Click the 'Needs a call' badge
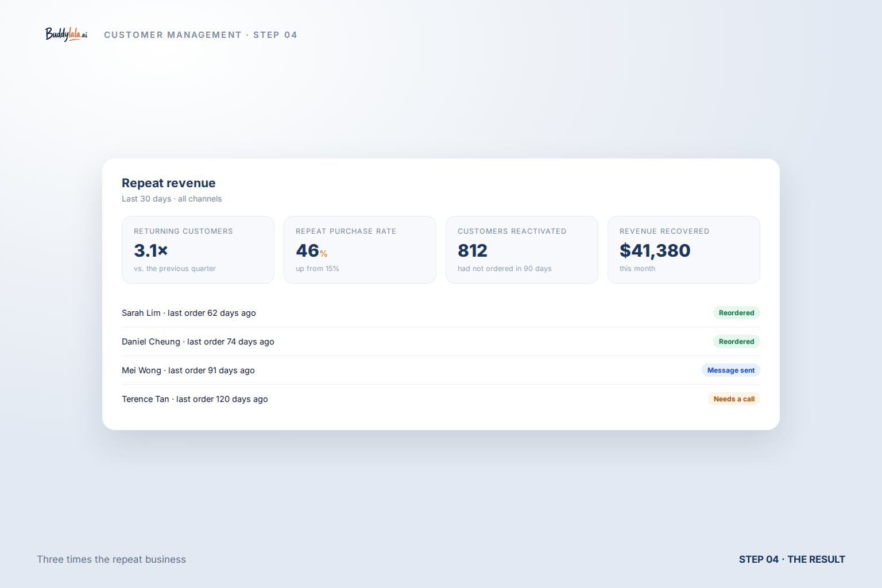Screen dimensions: 882x588 tap(734, 399)
